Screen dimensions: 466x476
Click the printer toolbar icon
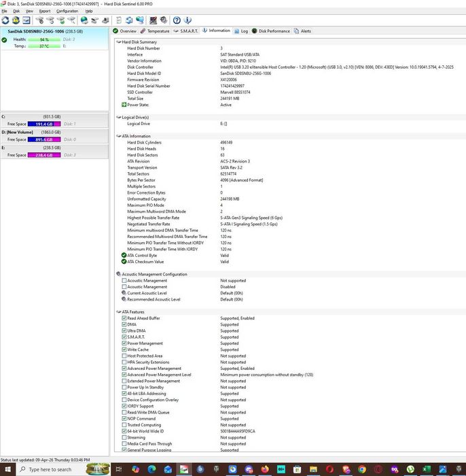pos(105,20)
